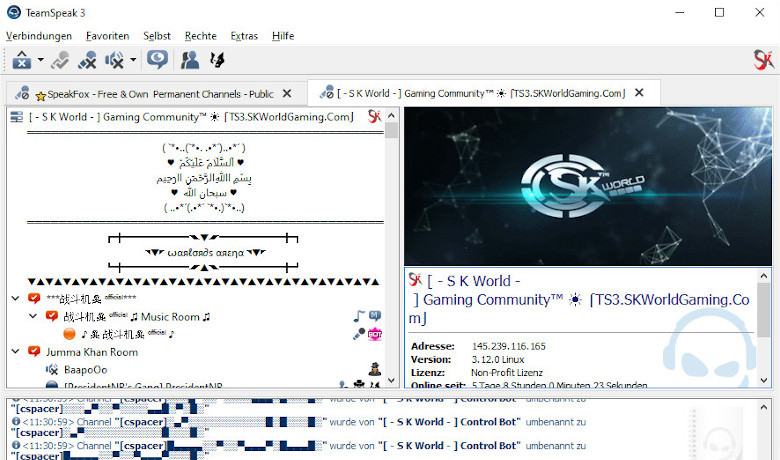Click the Disconnect from server toolbar icon
Image resolution: width=780 pixels, height=460 pixels.
click(22, 60)
